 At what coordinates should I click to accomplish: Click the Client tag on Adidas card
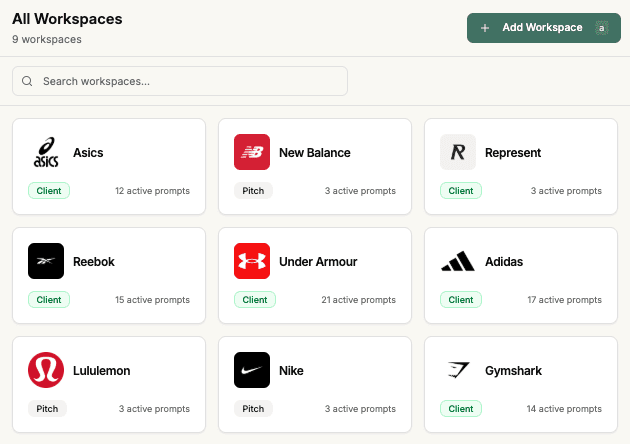click(x=461, y=299)
